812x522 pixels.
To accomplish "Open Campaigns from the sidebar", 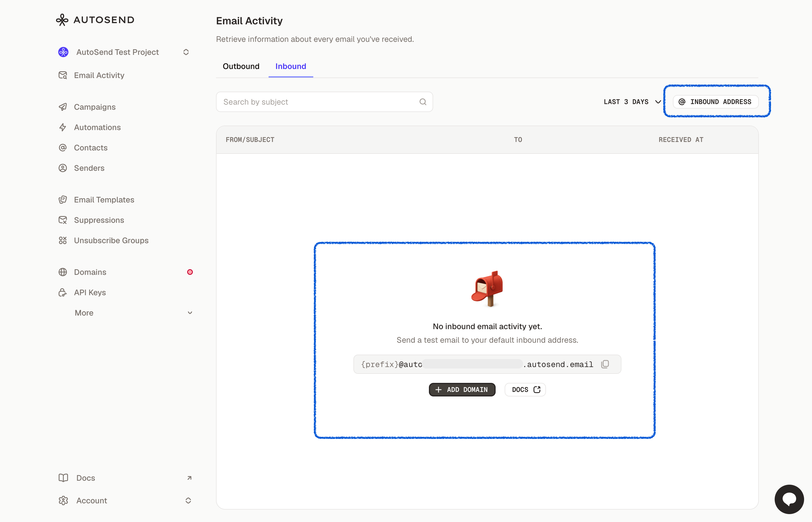I will (x=94, y=107).
